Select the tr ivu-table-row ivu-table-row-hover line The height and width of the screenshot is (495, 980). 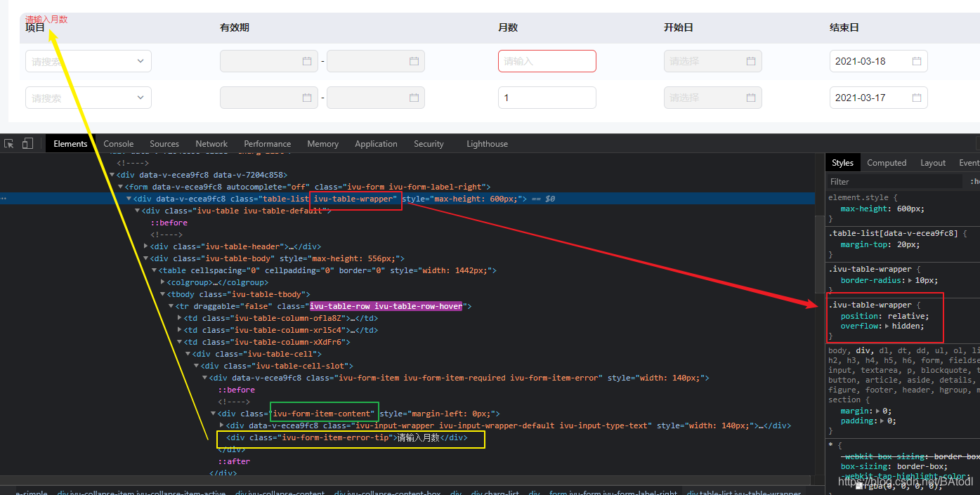tap(324, 306)
